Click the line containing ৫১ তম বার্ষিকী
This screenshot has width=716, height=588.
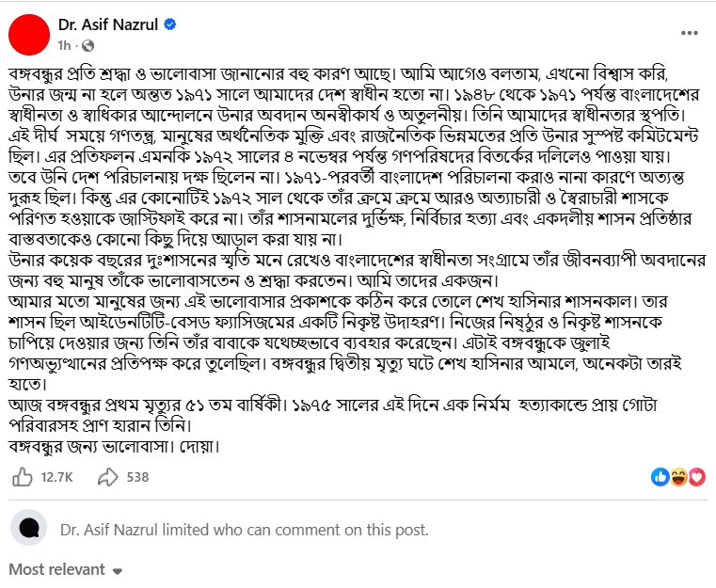click(333, 405)
